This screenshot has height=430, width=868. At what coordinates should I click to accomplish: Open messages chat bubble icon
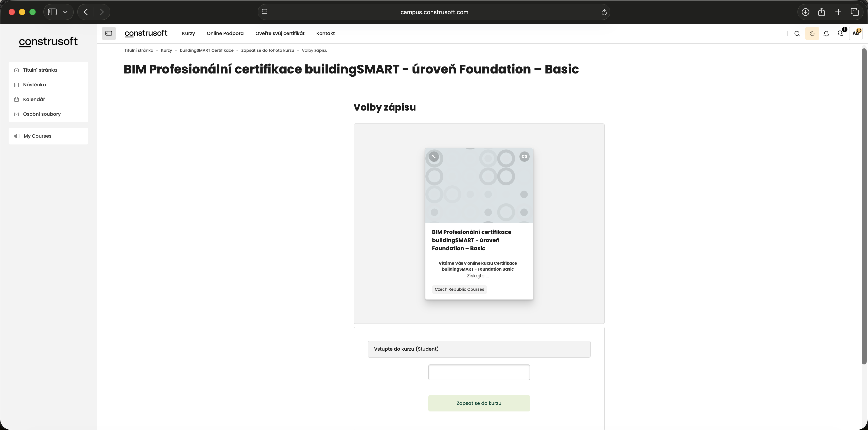click(840, 33)
